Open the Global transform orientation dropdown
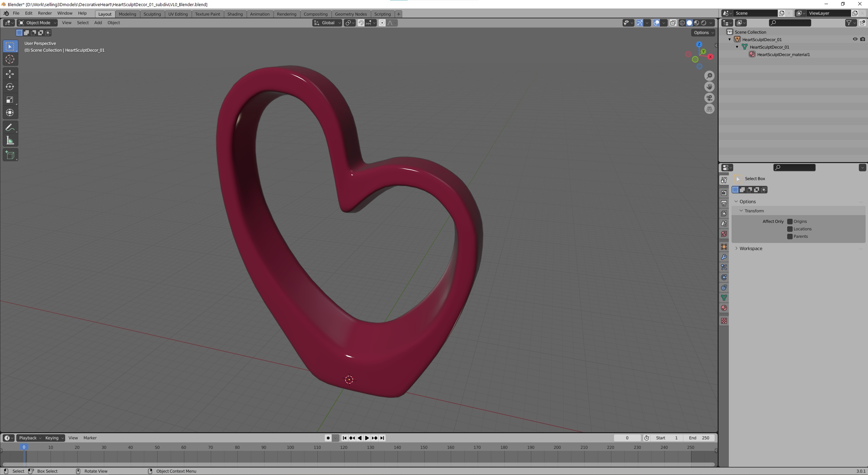 point(327,23)
